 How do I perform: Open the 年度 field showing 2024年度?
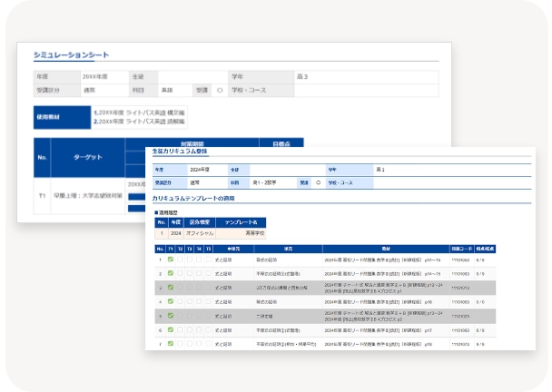[x=199, y=169]
